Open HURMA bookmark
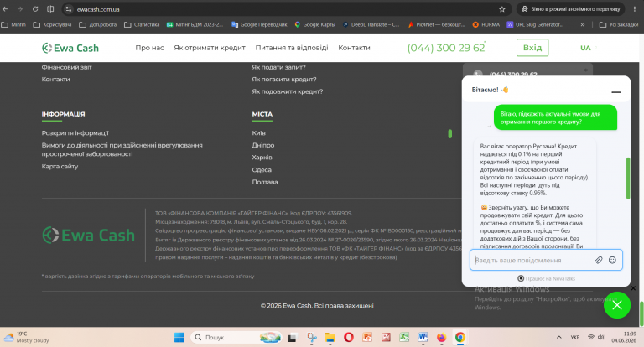The height and width of the screenshot is (347, 644). pyautogui.click(x=486, y=24)
